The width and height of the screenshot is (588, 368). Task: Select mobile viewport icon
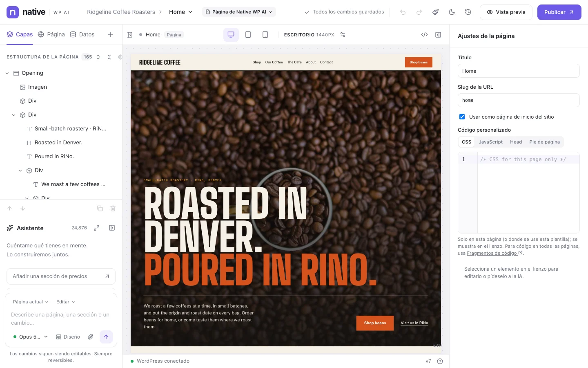265,35
